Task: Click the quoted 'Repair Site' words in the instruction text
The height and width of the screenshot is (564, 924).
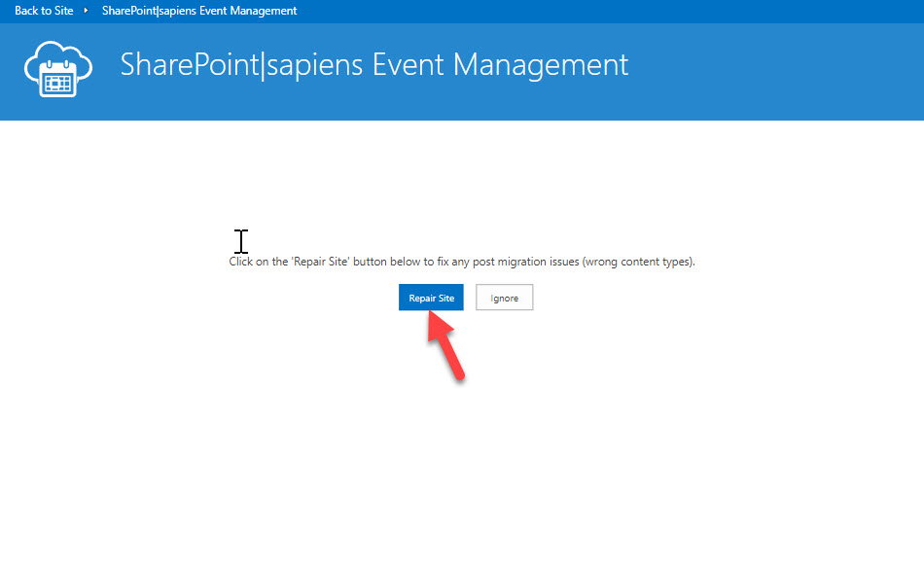Action: point(321,262)
